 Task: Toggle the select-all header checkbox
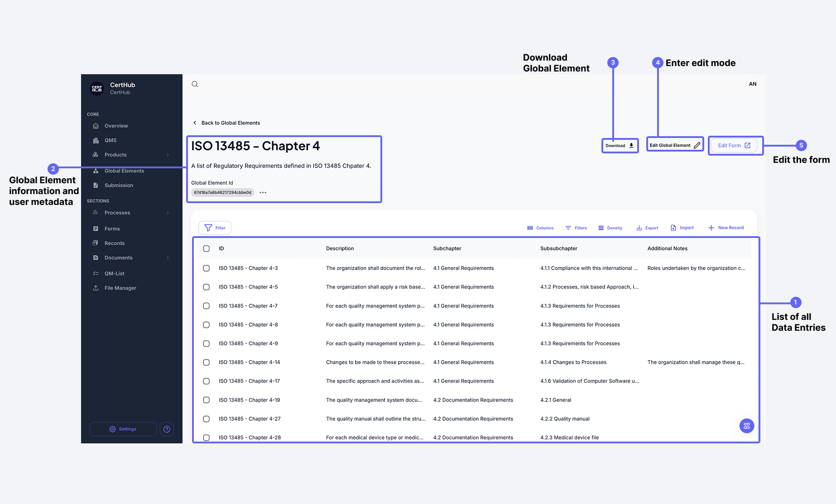[207, 248]
